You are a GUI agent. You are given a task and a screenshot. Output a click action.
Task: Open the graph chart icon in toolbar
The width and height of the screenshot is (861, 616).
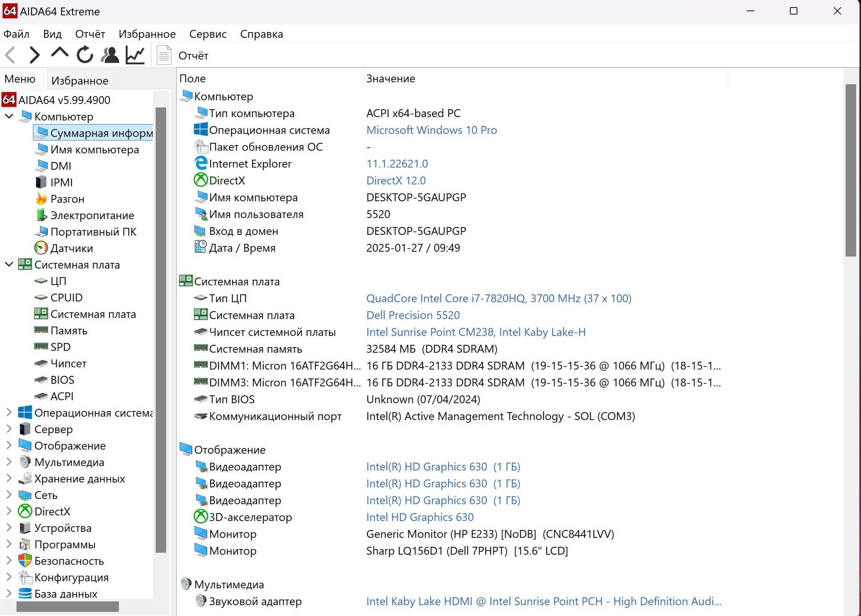[135, 55]
